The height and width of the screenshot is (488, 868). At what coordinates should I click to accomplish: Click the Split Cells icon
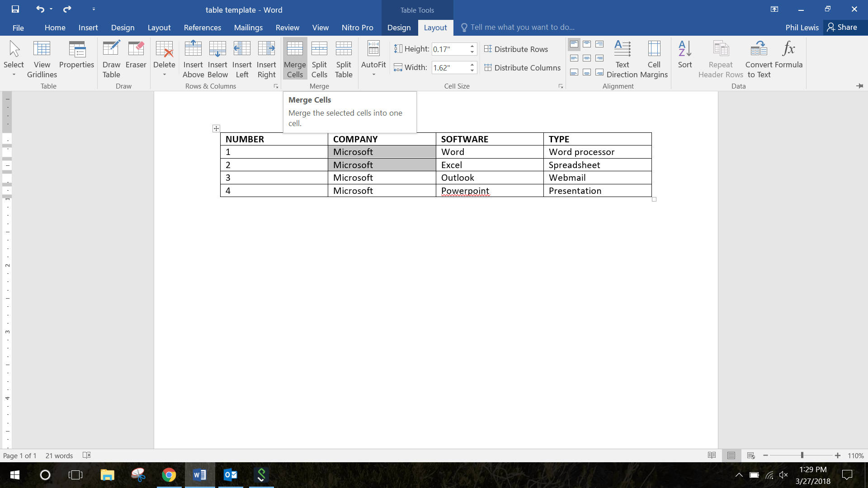coord(319,59)
